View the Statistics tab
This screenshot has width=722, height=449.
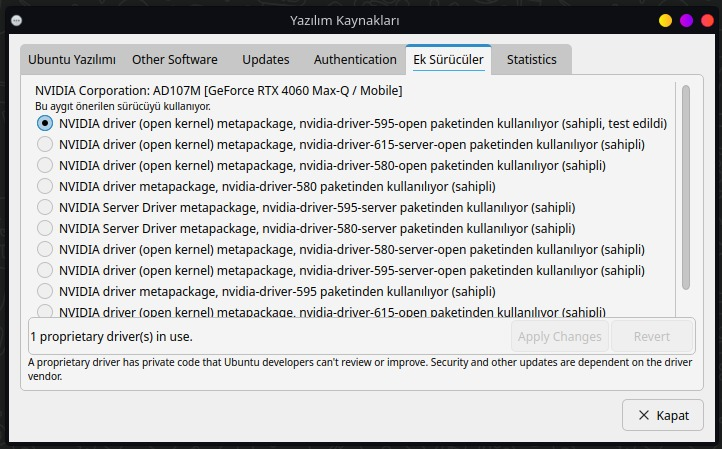531,60
